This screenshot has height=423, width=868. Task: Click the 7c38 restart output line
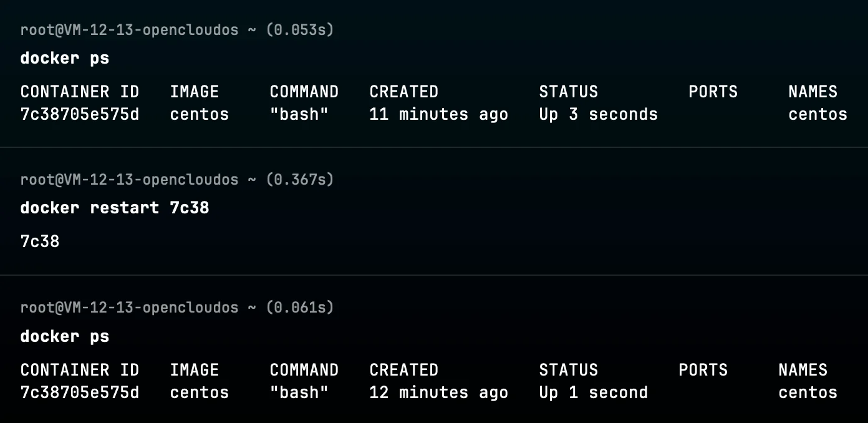click(40, 241)
